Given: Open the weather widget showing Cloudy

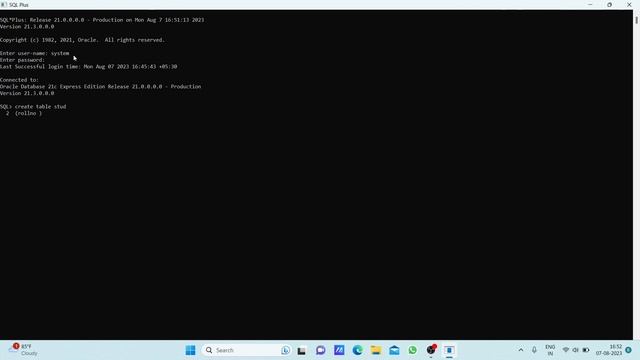Looking at the screenshot, I should pyautogui.click(x=24, y=350).
